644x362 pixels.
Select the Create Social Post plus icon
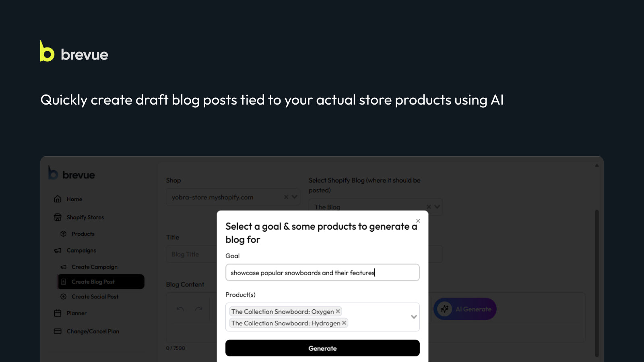pyautogui.click(x=64, y=296)
